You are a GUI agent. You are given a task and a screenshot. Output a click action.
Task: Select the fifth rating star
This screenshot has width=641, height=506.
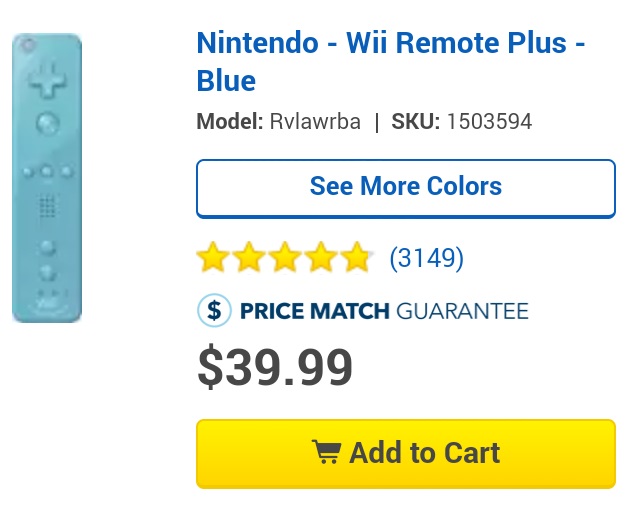pos(356,259)
